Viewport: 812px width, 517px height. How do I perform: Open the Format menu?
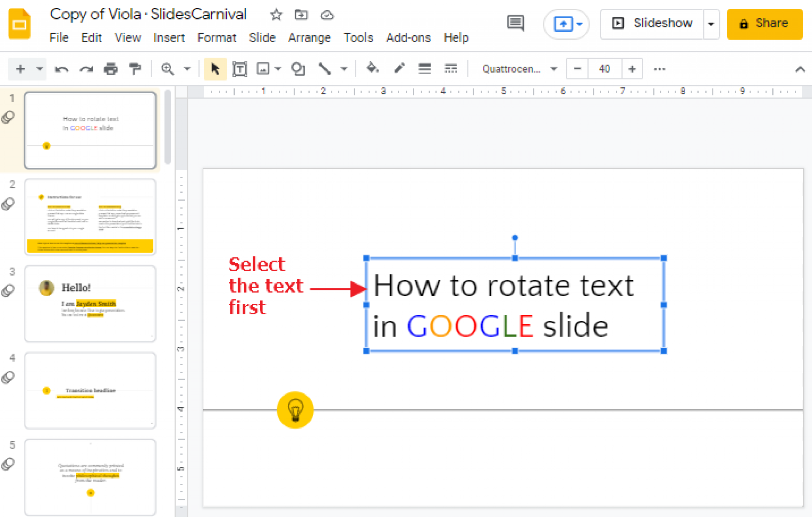[x=216, y=38]
